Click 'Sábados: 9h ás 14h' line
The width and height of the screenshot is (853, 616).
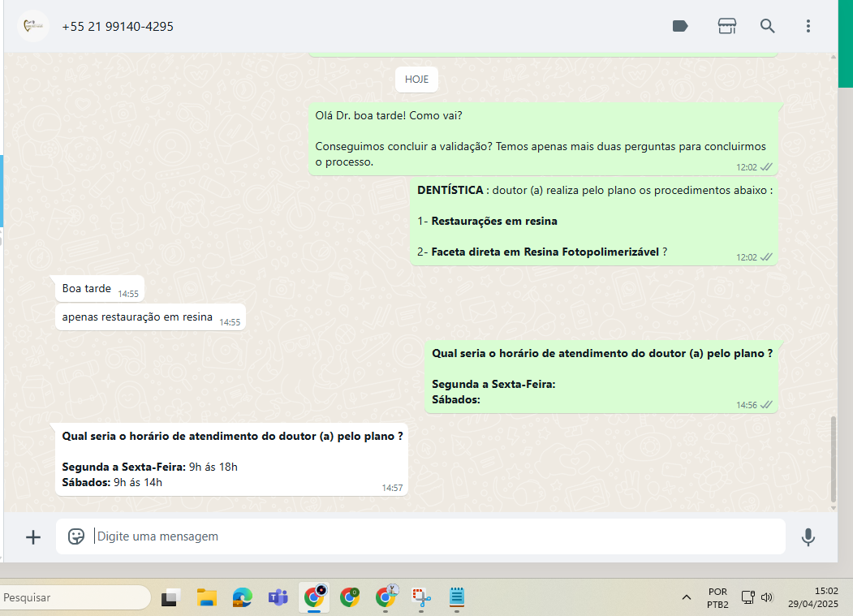(112, 483)
